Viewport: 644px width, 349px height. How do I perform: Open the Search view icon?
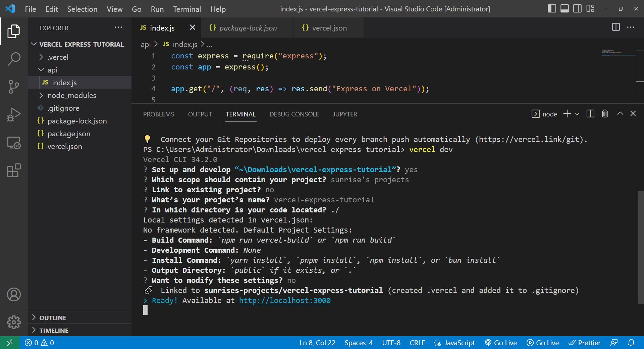(x=14, y=59)
